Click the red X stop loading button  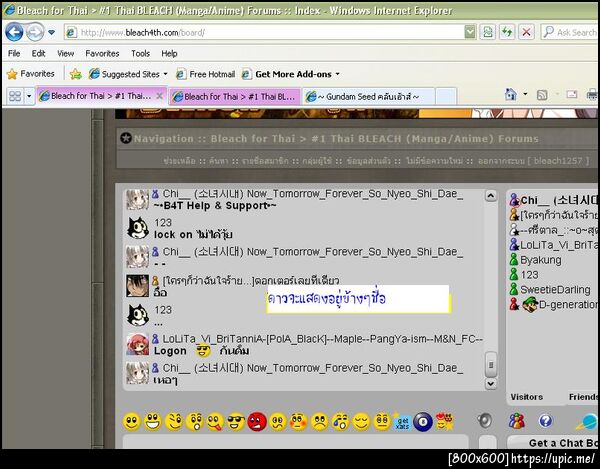tap(526, 33)
